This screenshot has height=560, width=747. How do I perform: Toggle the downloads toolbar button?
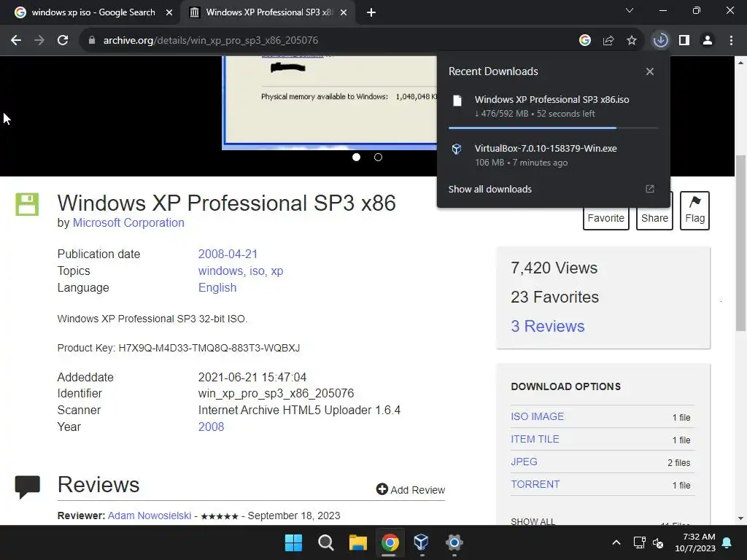tap(661, 41)
